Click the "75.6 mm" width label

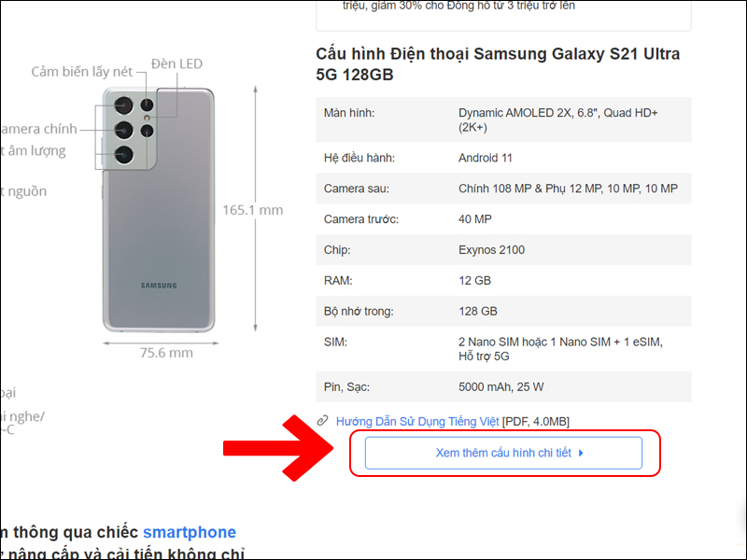click(166, 353)
